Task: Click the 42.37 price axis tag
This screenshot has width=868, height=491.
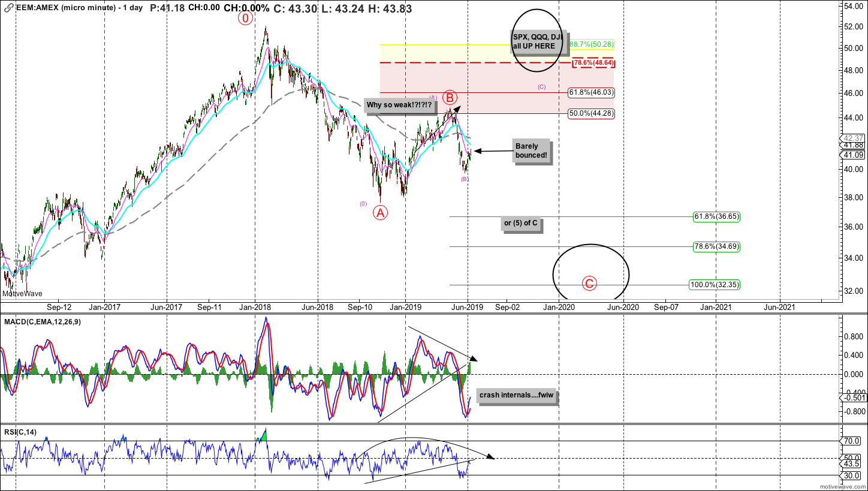Action: (x=854, y=138)
